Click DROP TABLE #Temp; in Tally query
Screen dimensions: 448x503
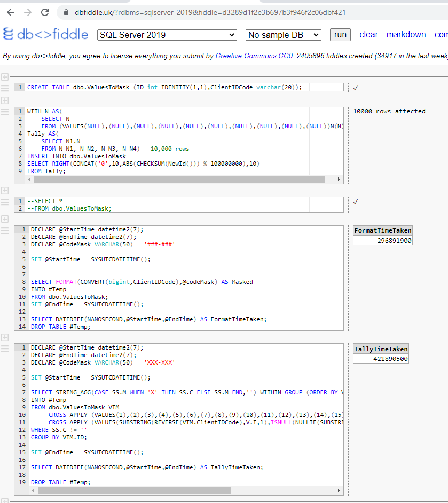60,482
